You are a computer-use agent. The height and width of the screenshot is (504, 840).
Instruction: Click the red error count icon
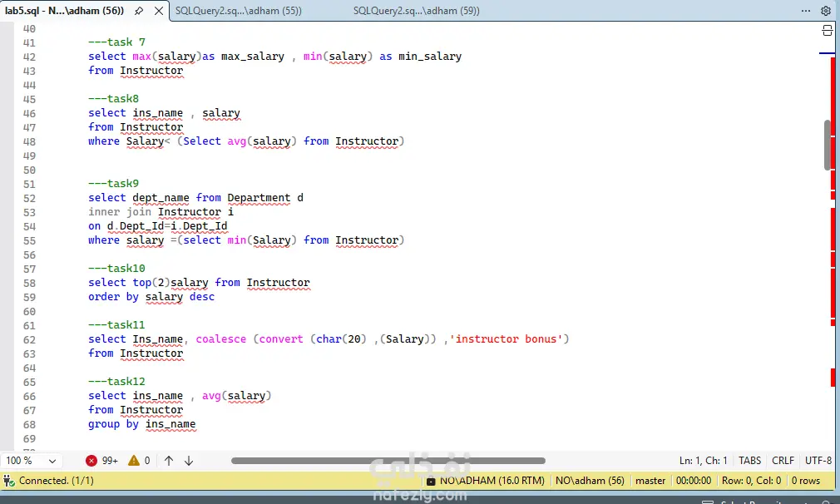coord(91,461)
